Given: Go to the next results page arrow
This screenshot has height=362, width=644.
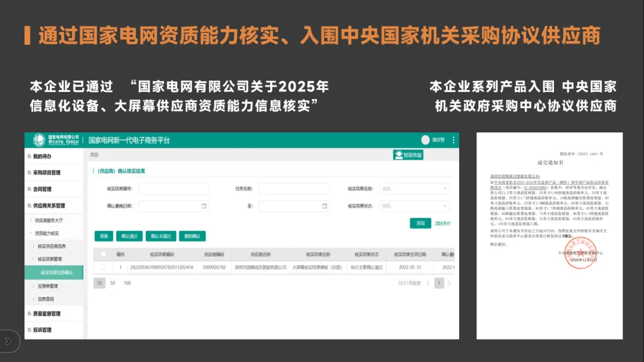Looking at the screenshot, I should point(450,283).
